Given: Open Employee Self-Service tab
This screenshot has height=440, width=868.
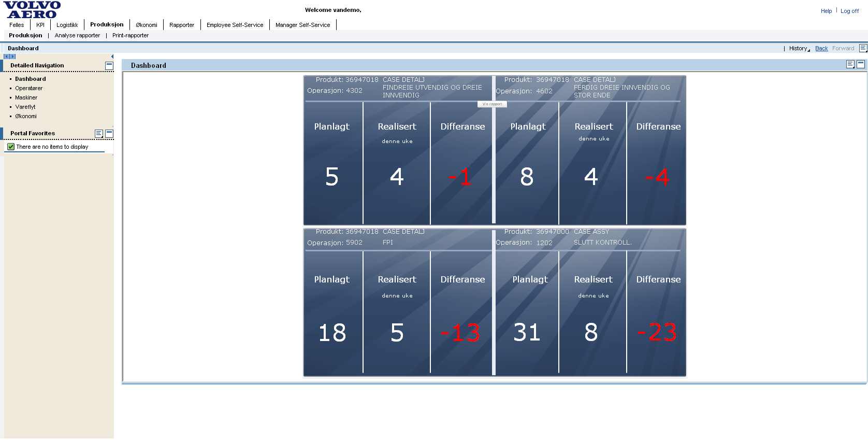Looking at the screenshot, I should coord(235,25).
